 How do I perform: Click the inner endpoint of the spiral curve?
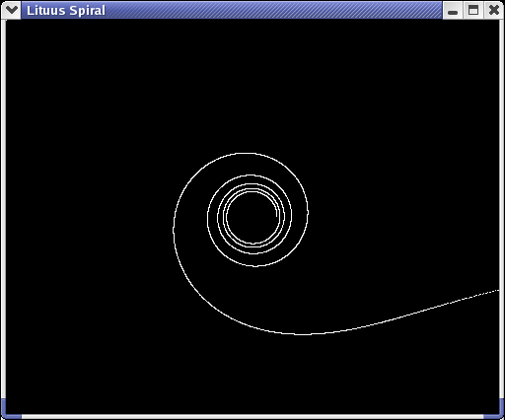tap(276, 216)
